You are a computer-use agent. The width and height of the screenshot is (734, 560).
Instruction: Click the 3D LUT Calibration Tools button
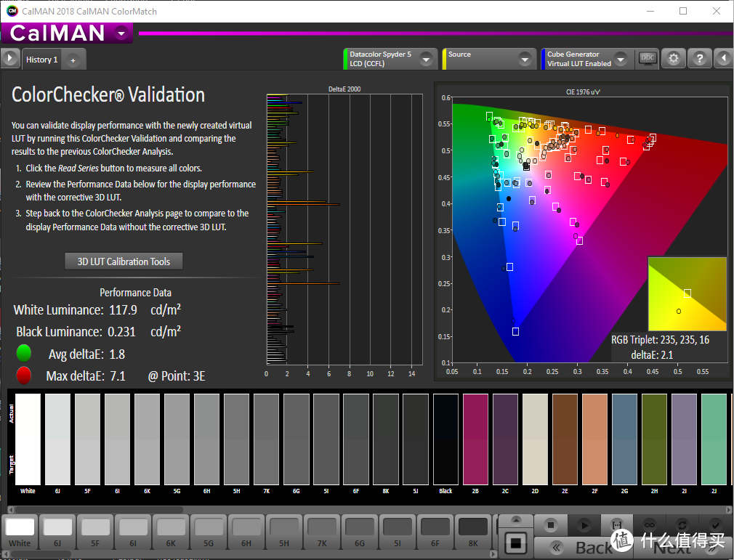coord(124,261)
